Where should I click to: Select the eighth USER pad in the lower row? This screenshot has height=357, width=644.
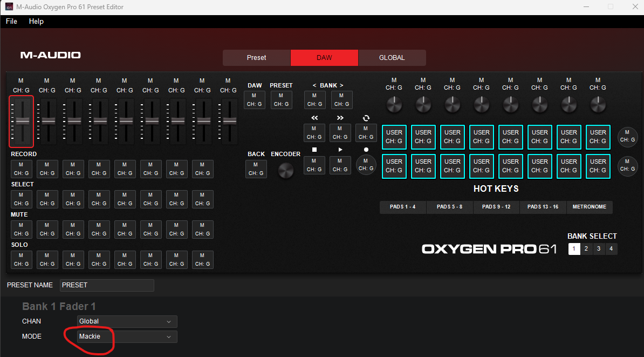coord(598,166)
